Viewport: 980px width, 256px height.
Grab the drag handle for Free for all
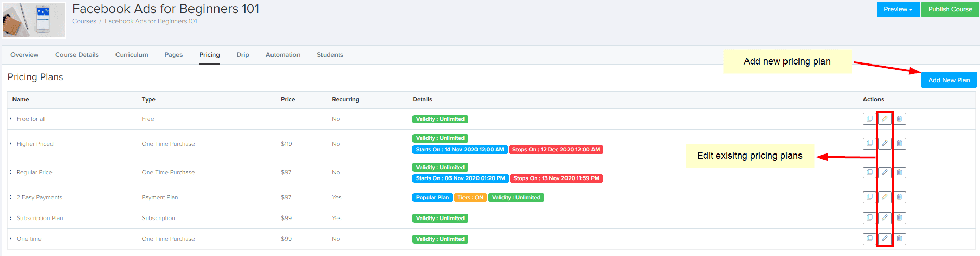pos(10,119)
